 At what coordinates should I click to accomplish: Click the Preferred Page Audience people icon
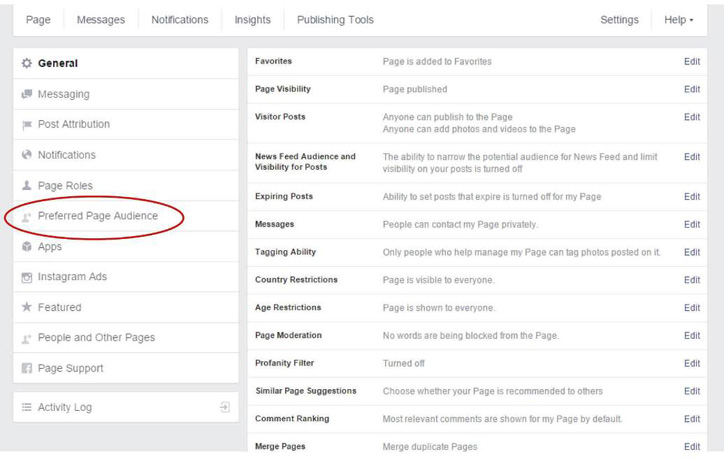(x=27, y=216)
